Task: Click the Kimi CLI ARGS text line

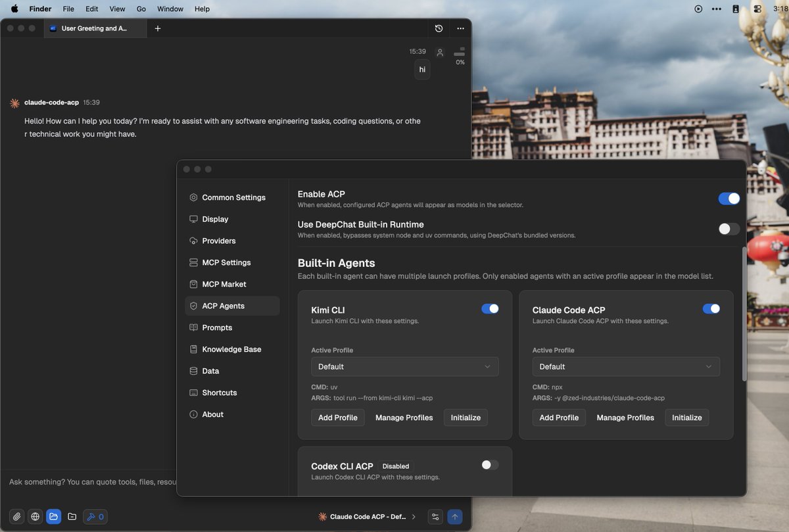Action: pyautogui.click(x=372, y=398)
